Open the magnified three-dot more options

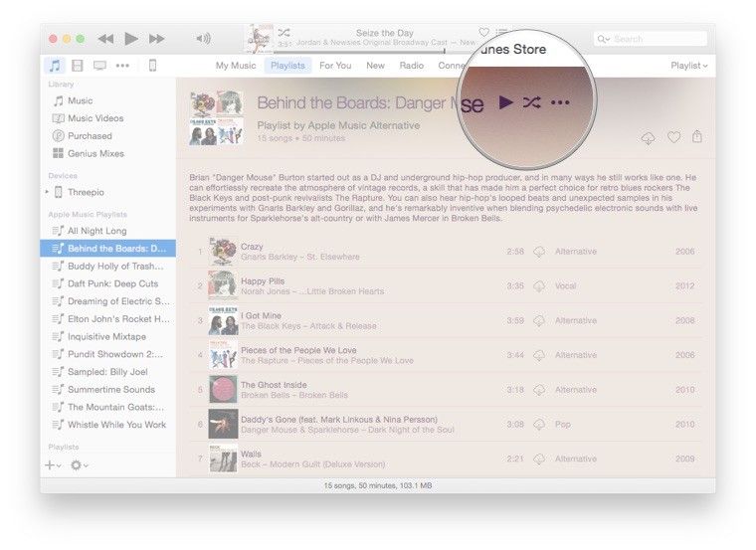(560, 102)
